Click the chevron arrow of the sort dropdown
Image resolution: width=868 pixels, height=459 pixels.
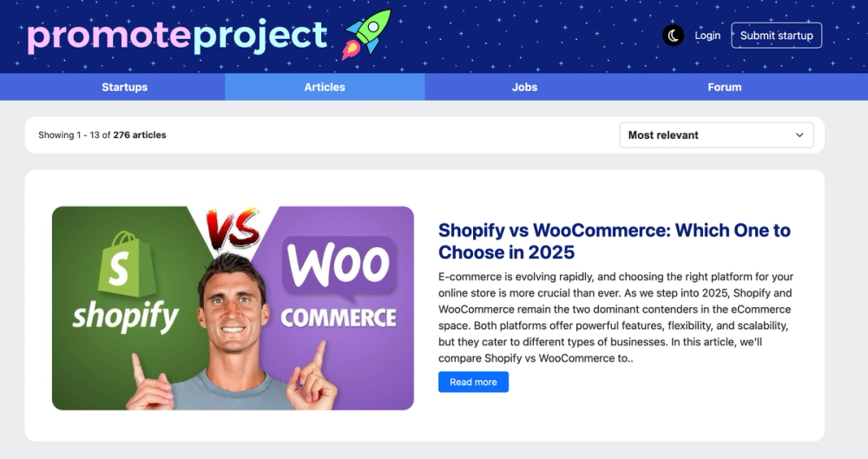click(799, 135)
